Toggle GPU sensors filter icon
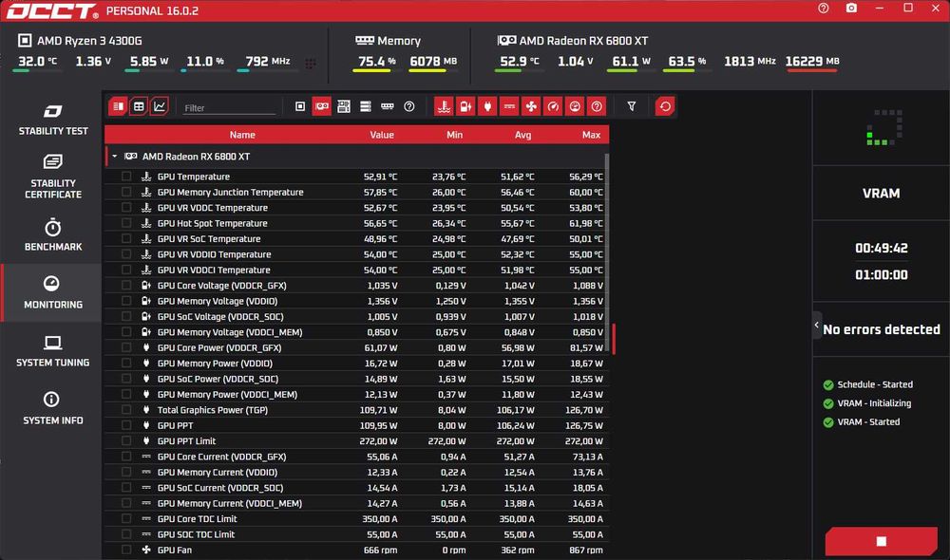Image resolution: width=950 pixels, height=560 pixels. [322, 106]
